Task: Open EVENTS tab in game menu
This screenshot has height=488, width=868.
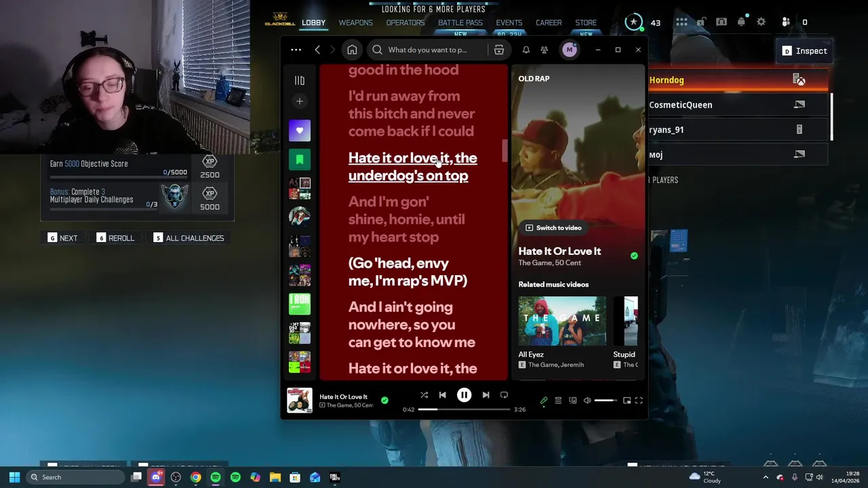Action: pyautogui.click(x=509, y=23)
